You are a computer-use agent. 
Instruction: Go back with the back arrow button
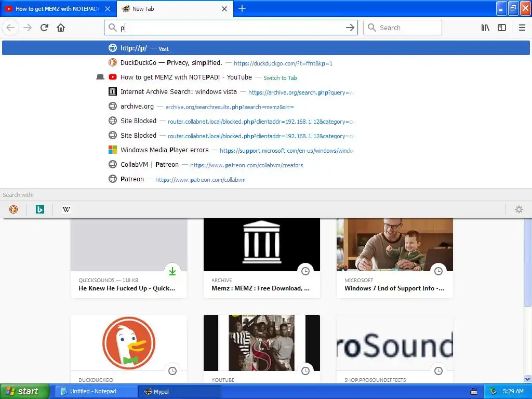[x=10, y=28]
